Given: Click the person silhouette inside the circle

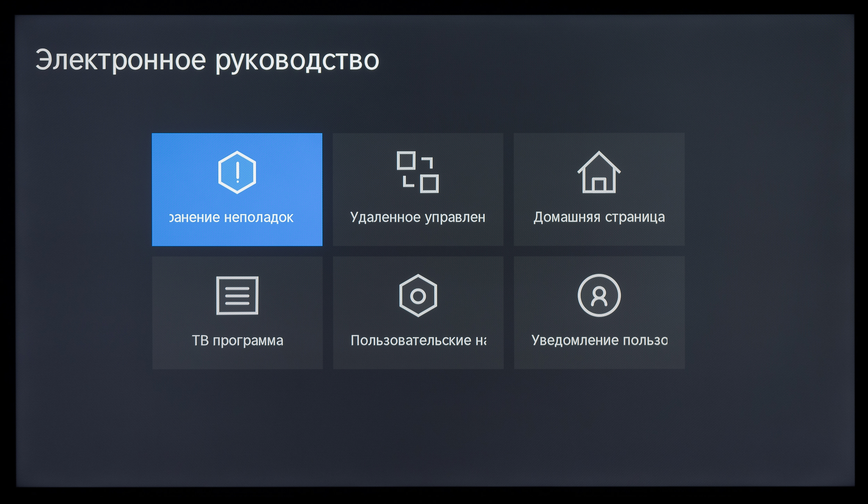Looking at the screenshot, I should [599, 297].
